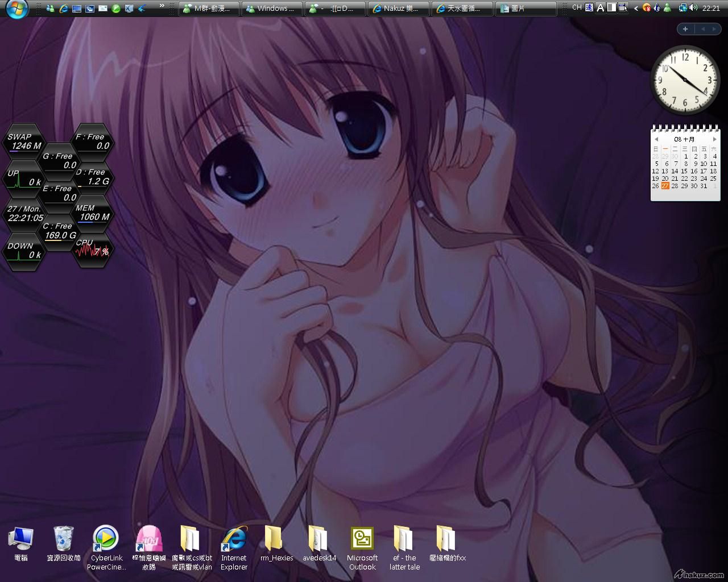The width and height of the screenshot is (728, 582).
Task: Go to previous month in calendar gadget
Action: 656,139
